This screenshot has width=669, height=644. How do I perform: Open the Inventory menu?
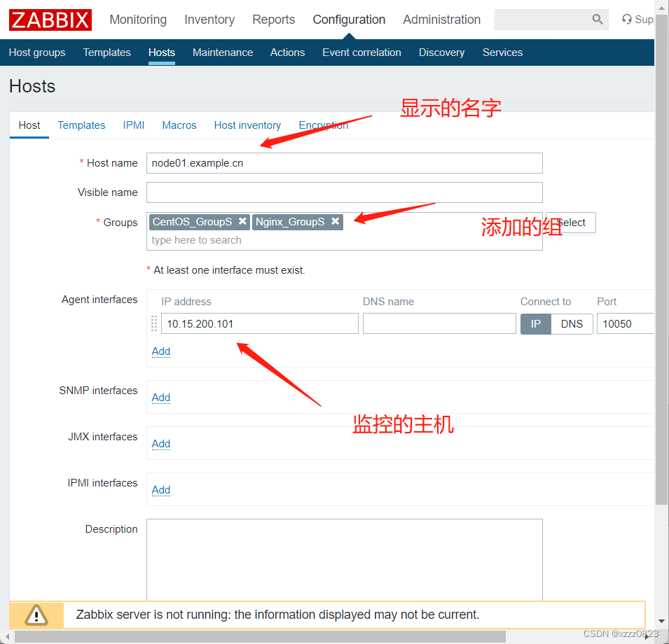209,20
